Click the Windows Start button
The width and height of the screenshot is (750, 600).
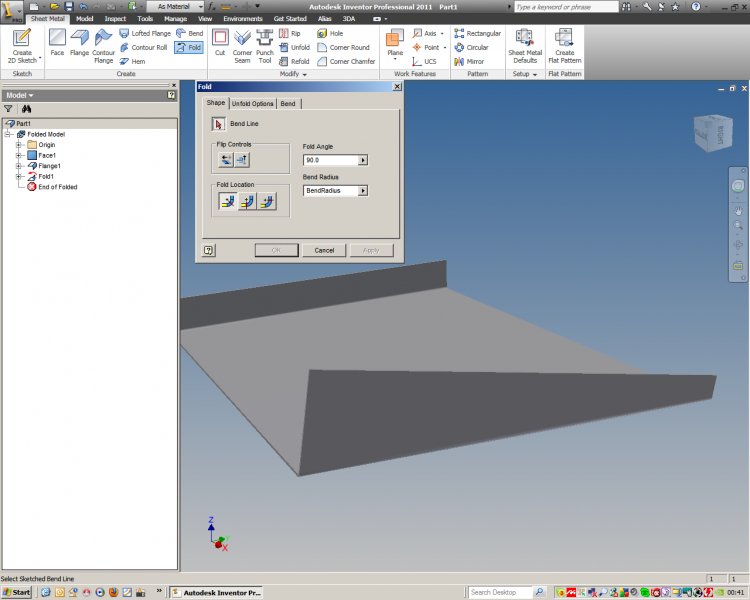[x=17, y=592]
